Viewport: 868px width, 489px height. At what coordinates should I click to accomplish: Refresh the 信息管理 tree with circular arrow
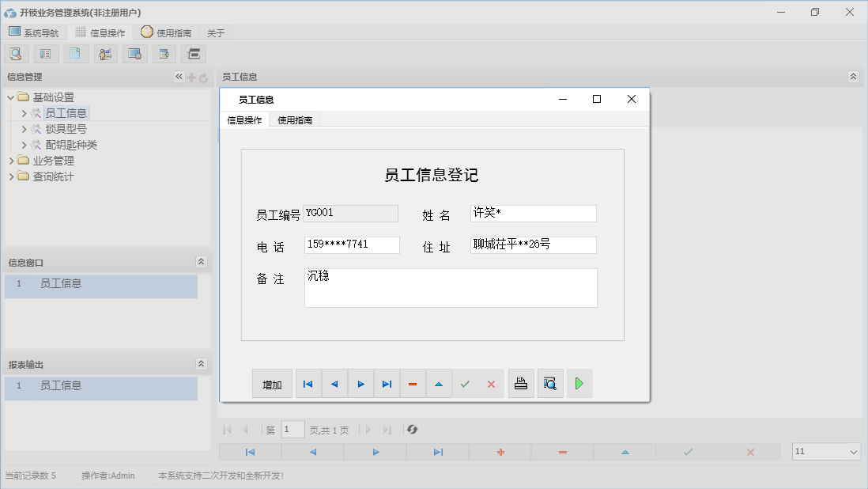[x=203, y=77]
